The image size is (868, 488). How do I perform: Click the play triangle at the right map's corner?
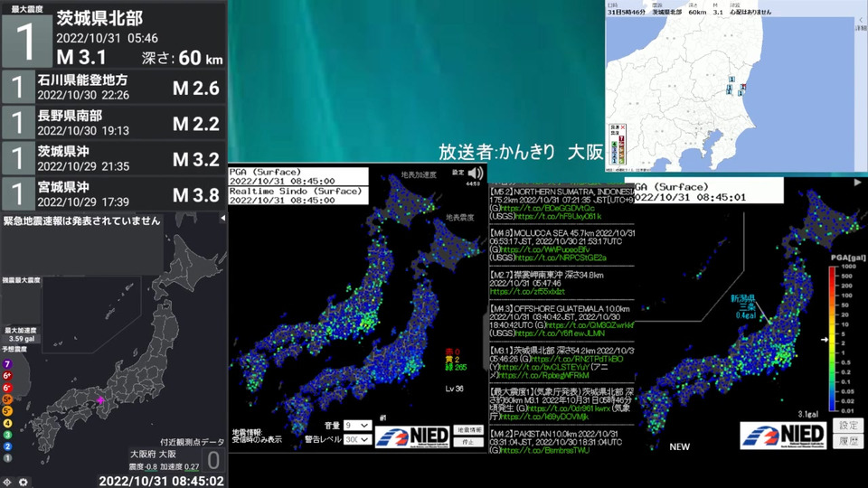pos(857,182)
